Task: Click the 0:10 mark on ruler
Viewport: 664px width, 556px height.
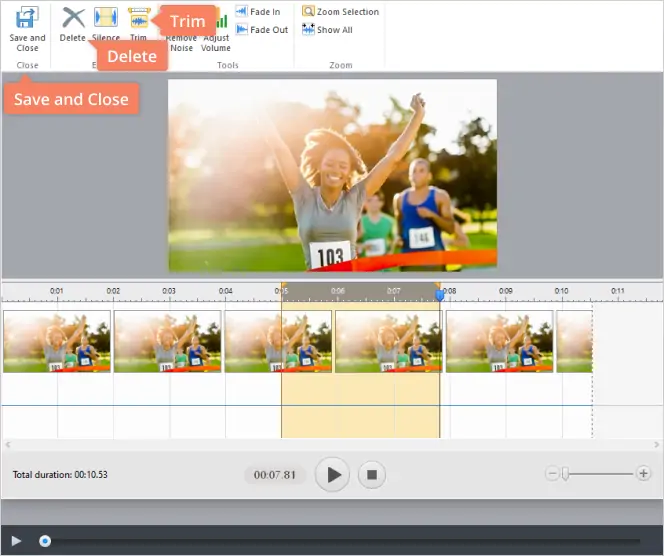Action: tap(562, 291)
